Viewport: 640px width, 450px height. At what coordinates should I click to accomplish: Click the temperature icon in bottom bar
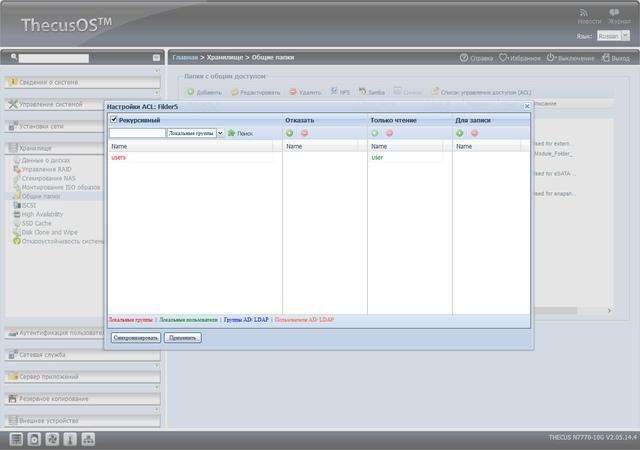[70, 439]
